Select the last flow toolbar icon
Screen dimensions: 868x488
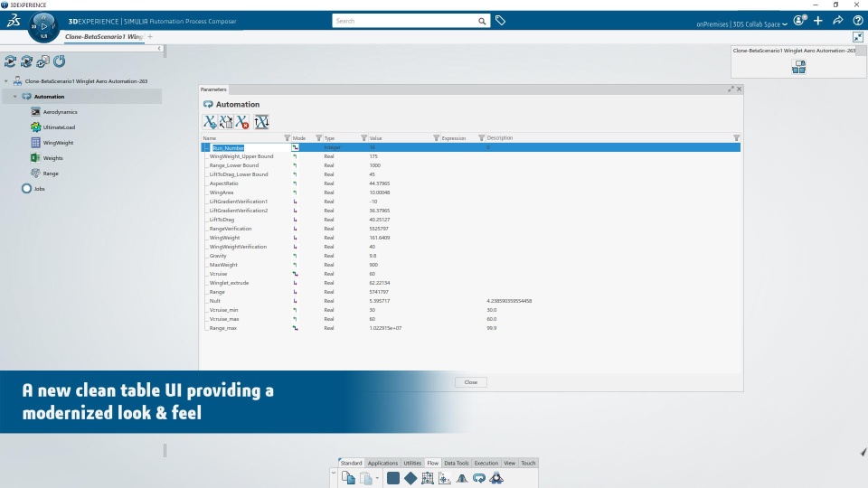pos(496,478)
